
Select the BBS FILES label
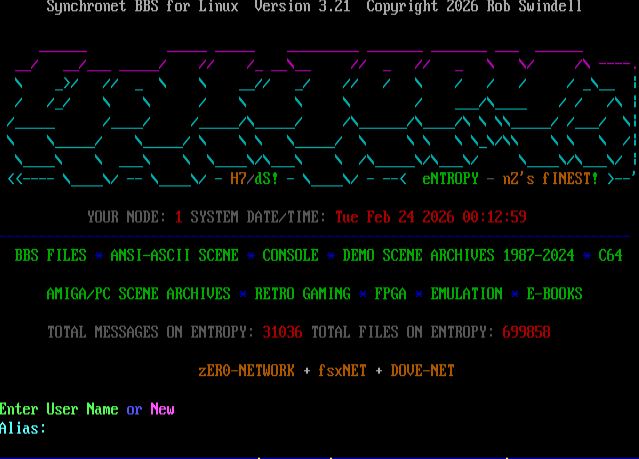pyautogui.click(x=50, y=255)
